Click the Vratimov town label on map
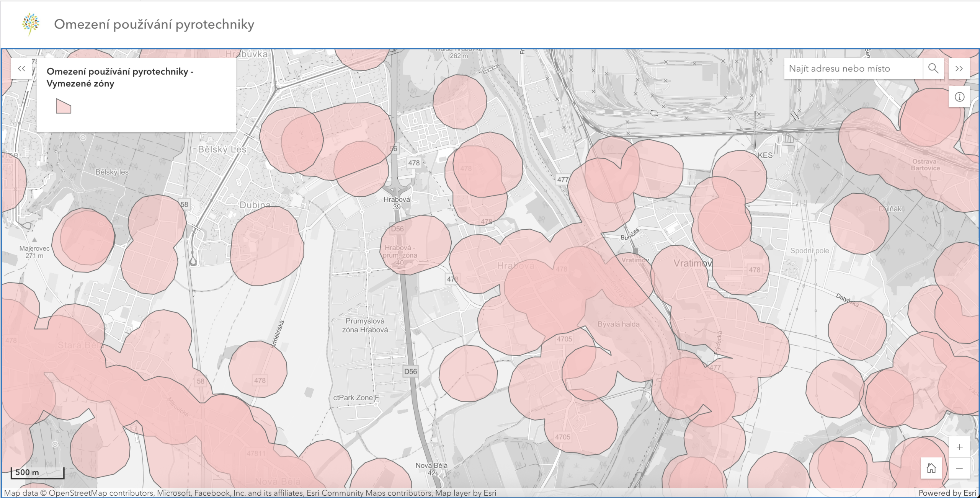980x498 pixels. 692,263
